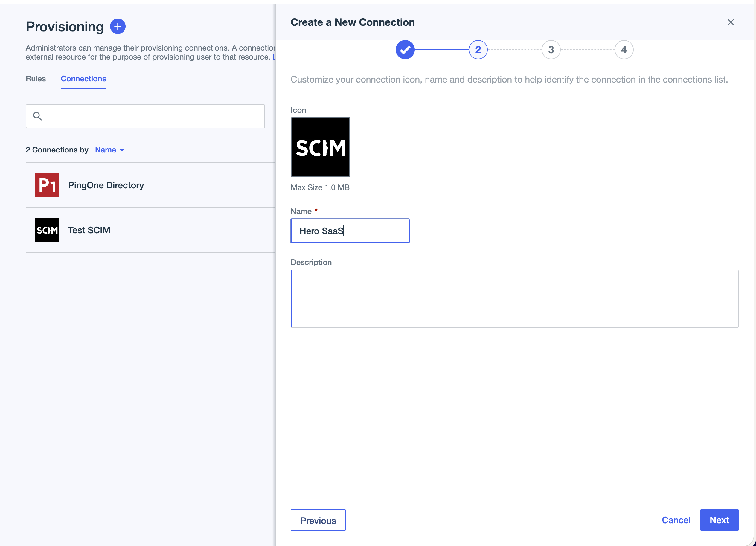Viewport: 756px width, 546px height.
Task: Click the completed step one checkmark
Action: [x=404, y=49]
